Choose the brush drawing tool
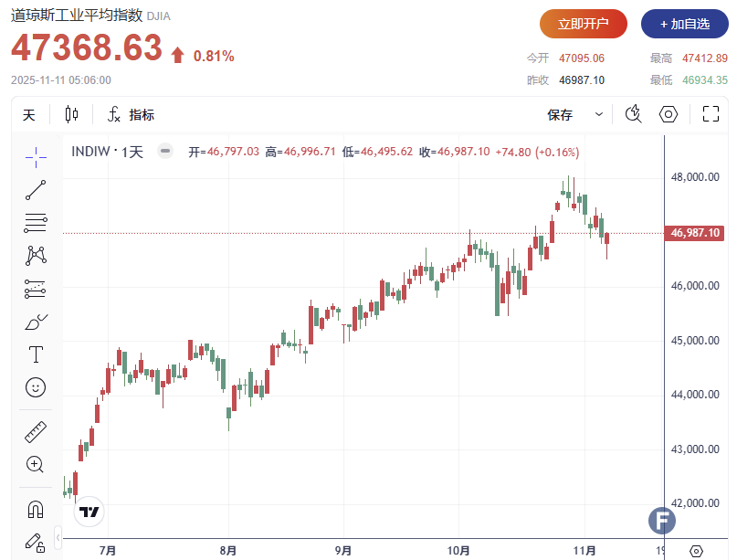Image resolution: width=737 pixels, height=560 pixels. coord(36,322)
